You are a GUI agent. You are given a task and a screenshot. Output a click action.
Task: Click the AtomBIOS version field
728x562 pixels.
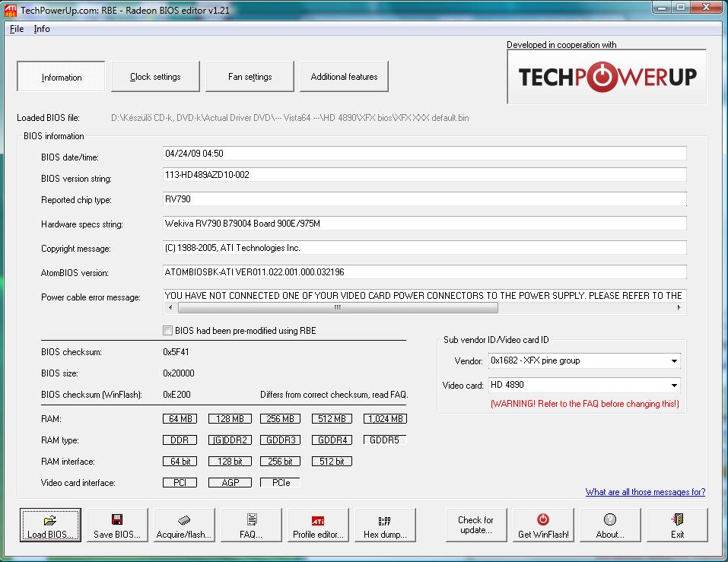click(424, 272)
